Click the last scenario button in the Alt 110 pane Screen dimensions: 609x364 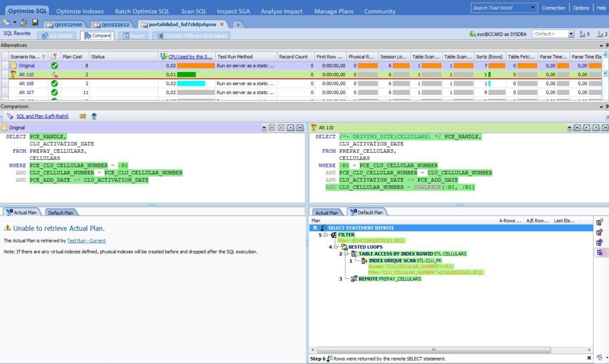pyautogui.click(x=605, y=127)
